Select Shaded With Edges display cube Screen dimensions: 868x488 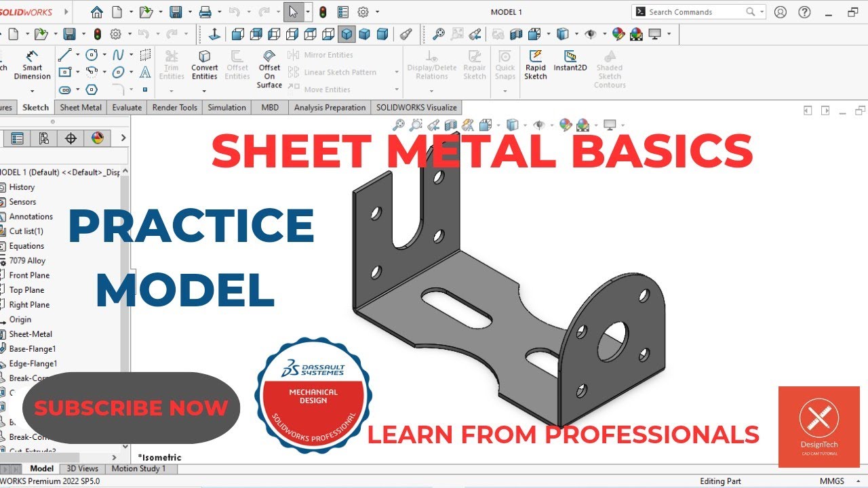point(347,34)
